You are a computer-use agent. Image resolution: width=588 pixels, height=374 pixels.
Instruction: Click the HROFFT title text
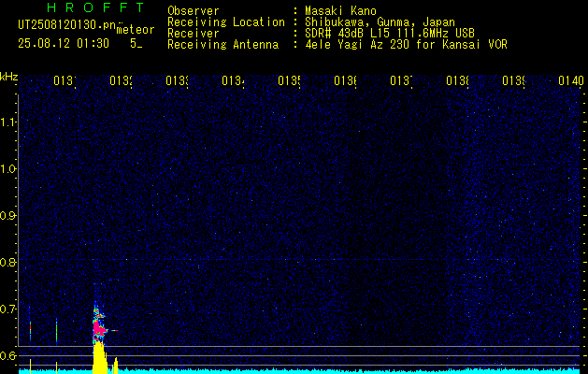[x=95, y=7]
